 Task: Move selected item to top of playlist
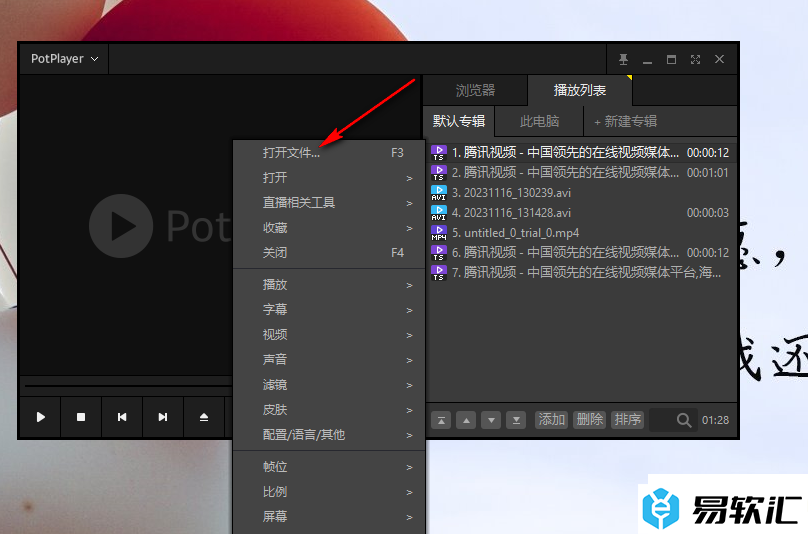tap(441, 420)
